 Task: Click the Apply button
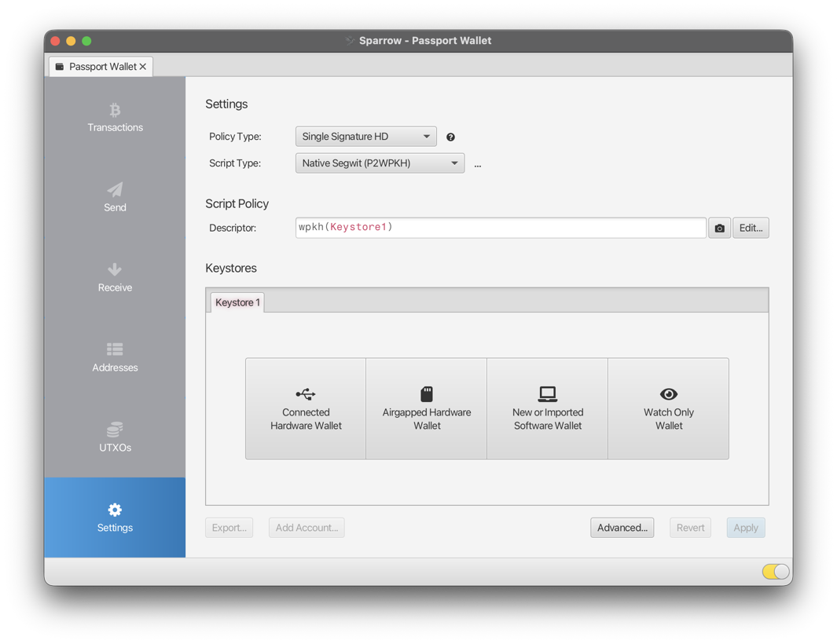point(746,528)
